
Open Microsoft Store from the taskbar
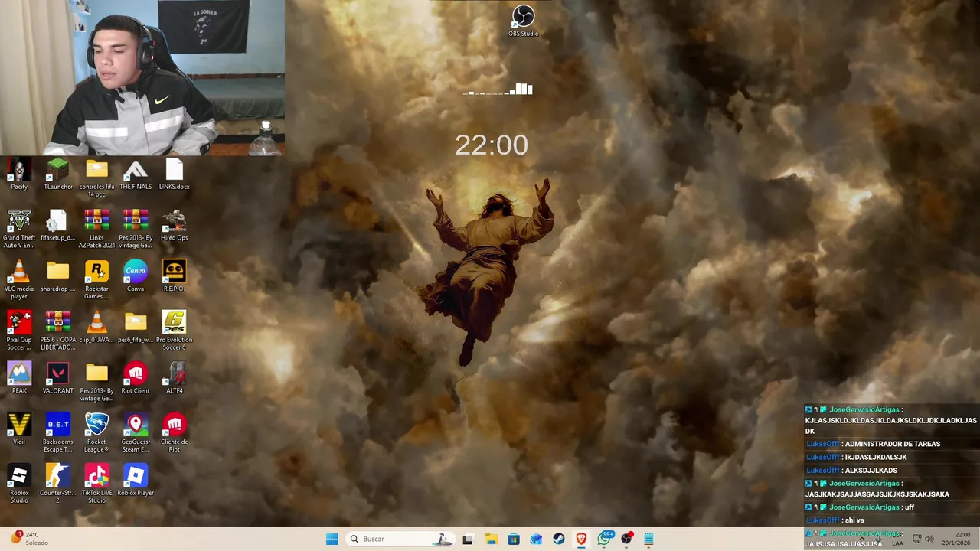[514, 539]
